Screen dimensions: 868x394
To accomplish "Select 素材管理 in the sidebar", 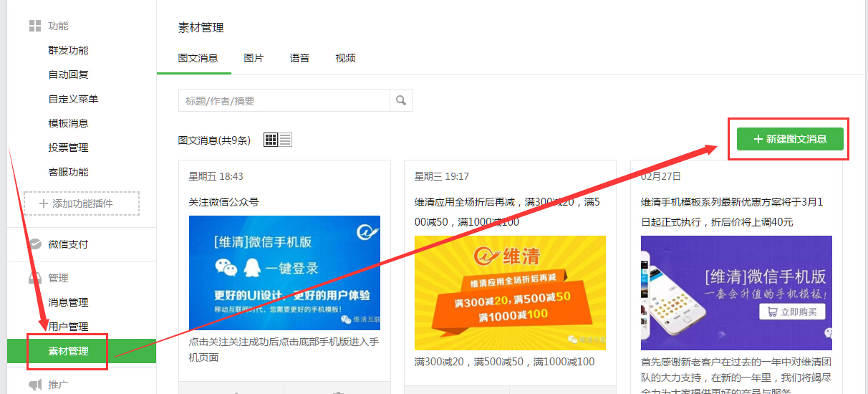I will tap(82, 351).
